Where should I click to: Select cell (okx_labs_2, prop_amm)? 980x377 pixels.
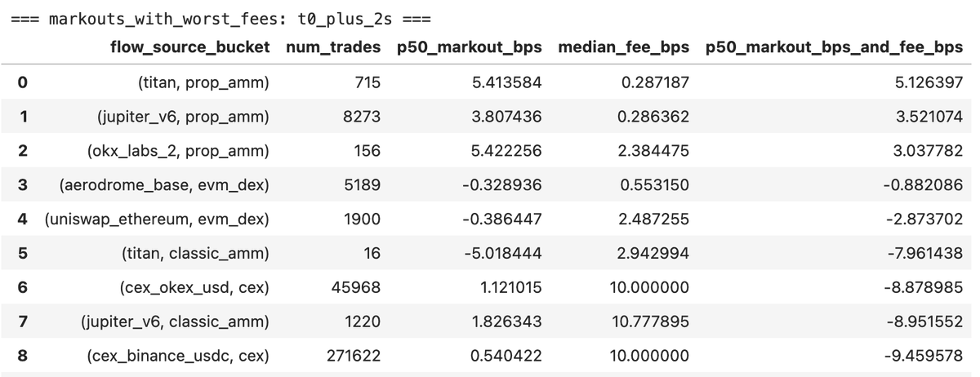(178, 151)
